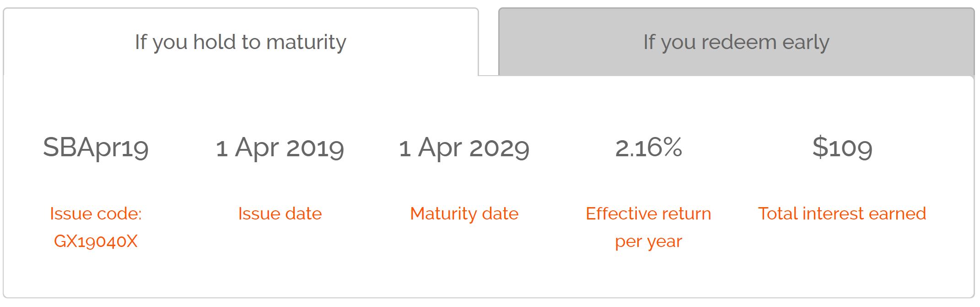Screen dimensions: 980x307
Task: Click the GX19040X issue code
Action: [x=96, y=241]
